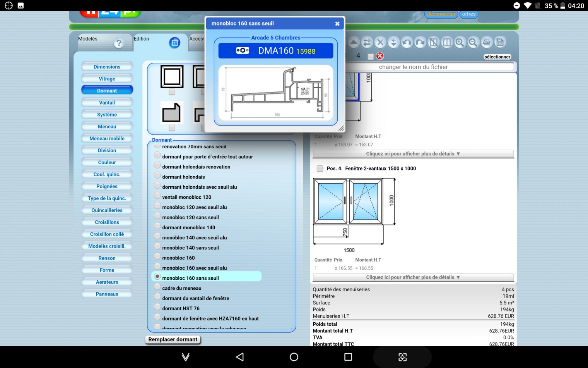Click the 'changer le nom du fichier' field
The width and height of the screenshot is (588, 368).
[413, 67]
